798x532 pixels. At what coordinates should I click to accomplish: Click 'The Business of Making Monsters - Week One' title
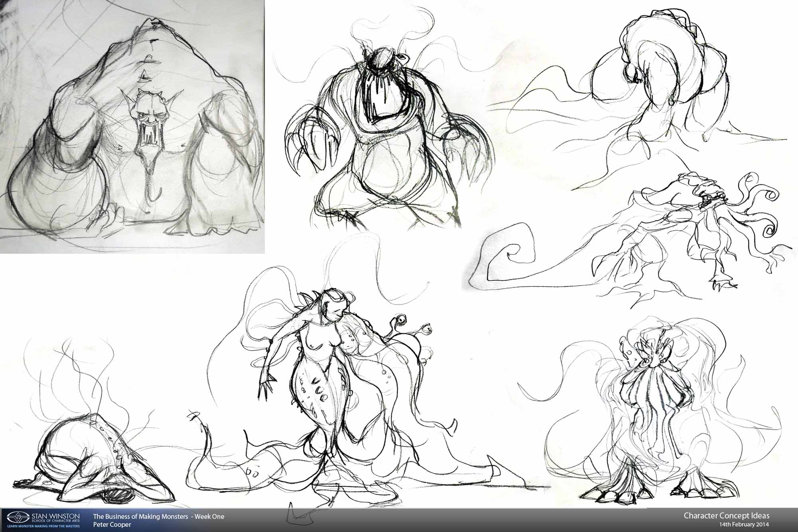point(158,516)
